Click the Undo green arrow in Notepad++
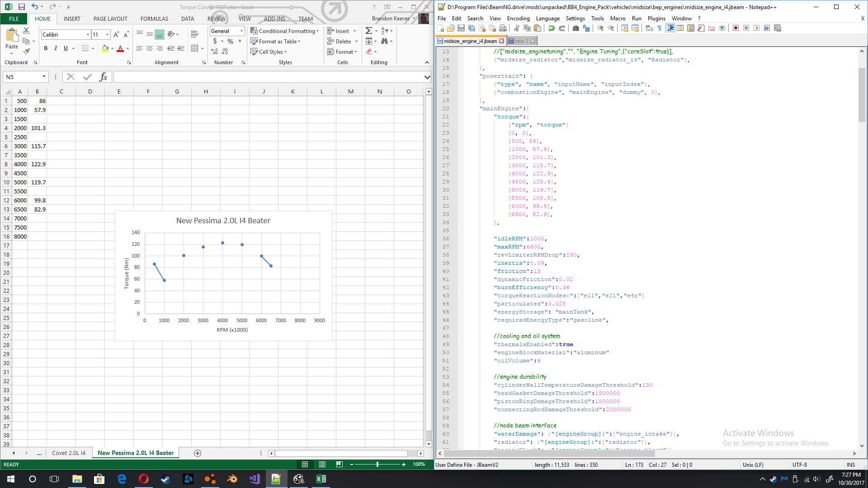Image resolution: width=868 pixels, height=488 pixels. [x=552, y=28]
